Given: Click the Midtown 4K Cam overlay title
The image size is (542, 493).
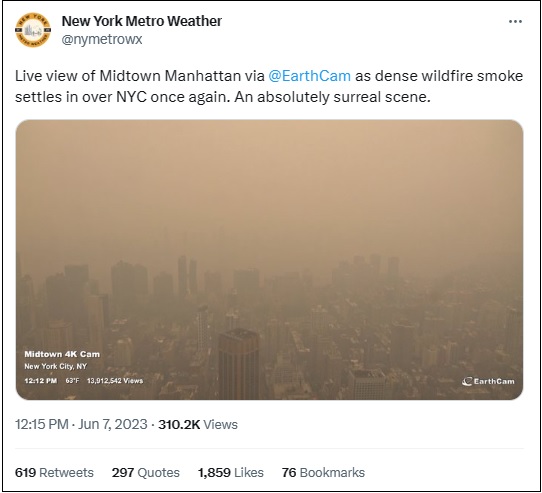Looking at the screenshot, I should coord(62,354).
